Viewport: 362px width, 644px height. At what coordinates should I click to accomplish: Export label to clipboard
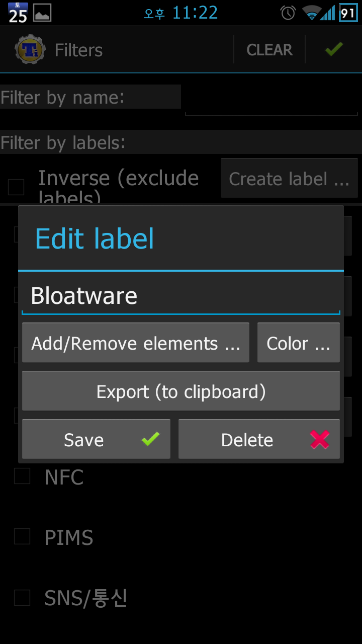[181, 391]
